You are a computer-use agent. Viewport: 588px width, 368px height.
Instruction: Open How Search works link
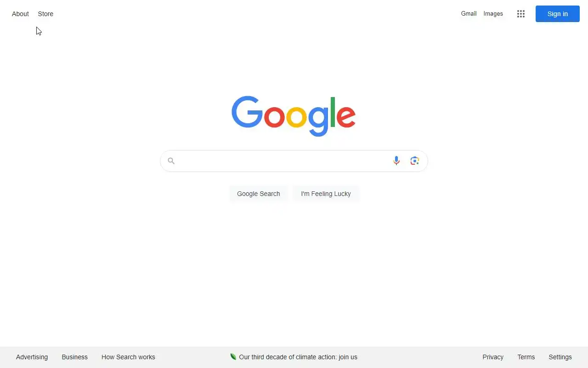(128, 357)
